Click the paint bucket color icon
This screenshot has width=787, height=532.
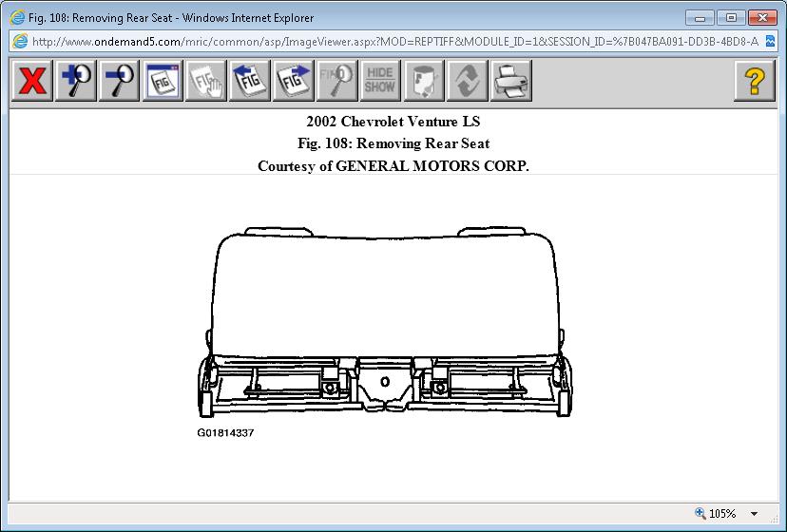[x=424, y=81]
